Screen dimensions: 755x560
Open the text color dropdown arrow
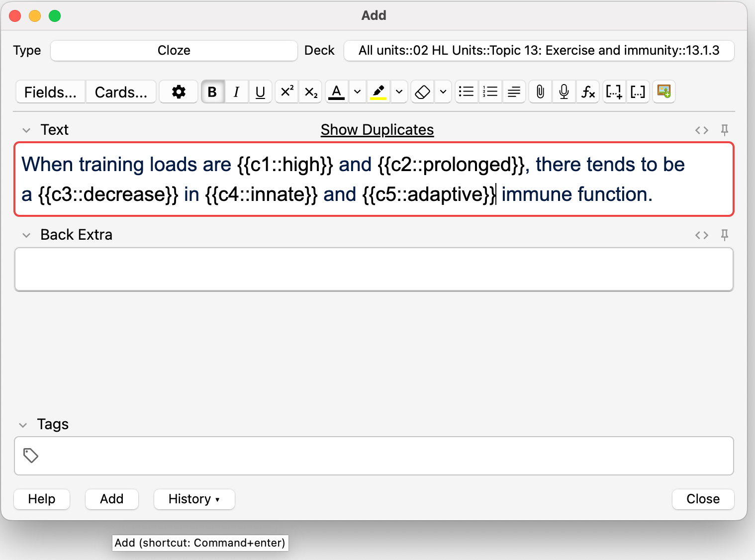(357, 92)
